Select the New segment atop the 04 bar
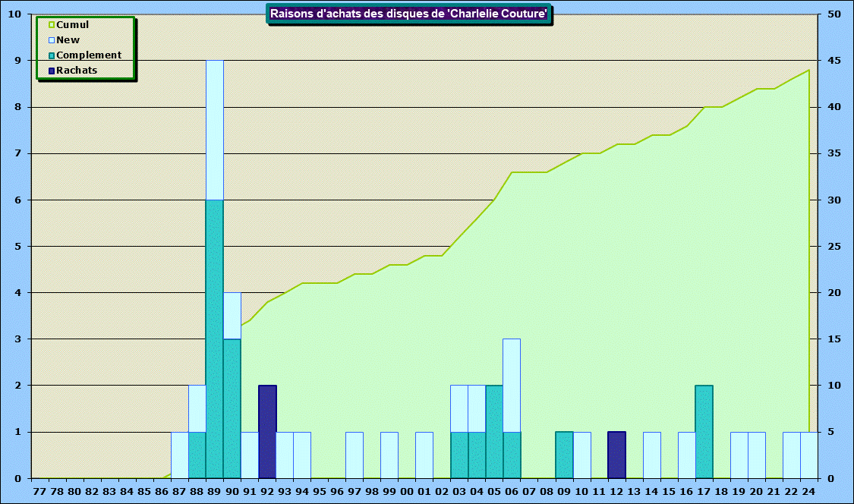Screen dimensions: 854x504 477,408
